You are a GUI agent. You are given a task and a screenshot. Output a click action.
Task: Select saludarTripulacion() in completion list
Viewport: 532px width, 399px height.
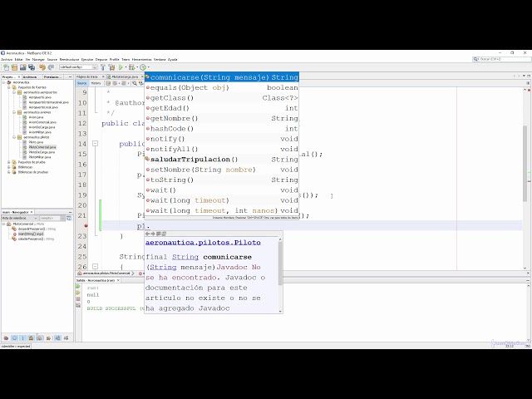tap(222, 160)
